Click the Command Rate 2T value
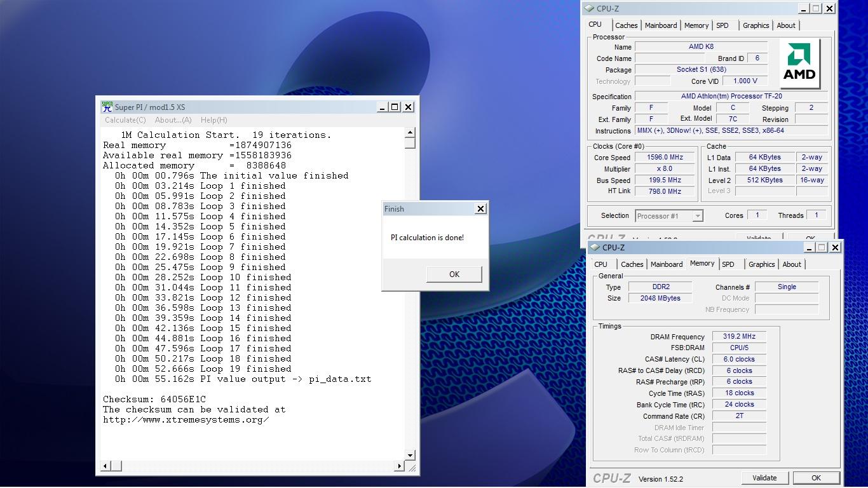Image resolution: width=868 pixels, height=488 pixels. [739, 416]
